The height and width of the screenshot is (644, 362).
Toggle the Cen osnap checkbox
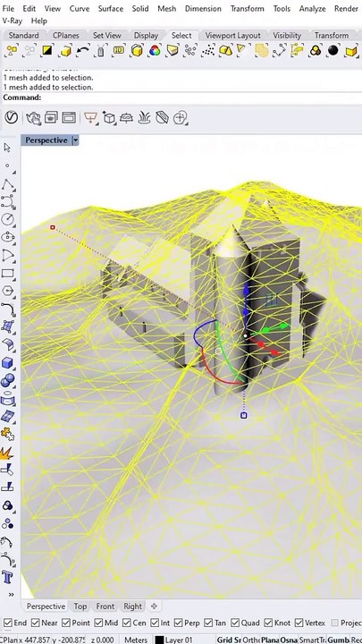(126, 623)
